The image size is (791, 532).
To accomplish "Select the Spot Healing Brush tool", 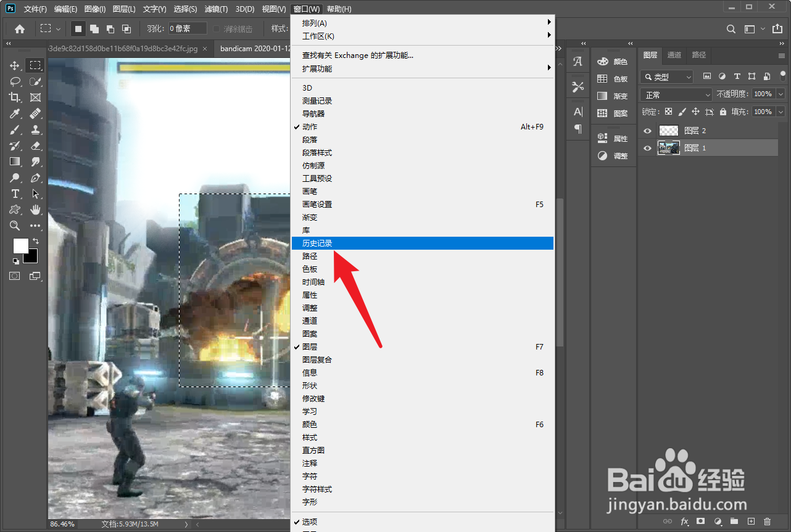I will tap(35, 113).
